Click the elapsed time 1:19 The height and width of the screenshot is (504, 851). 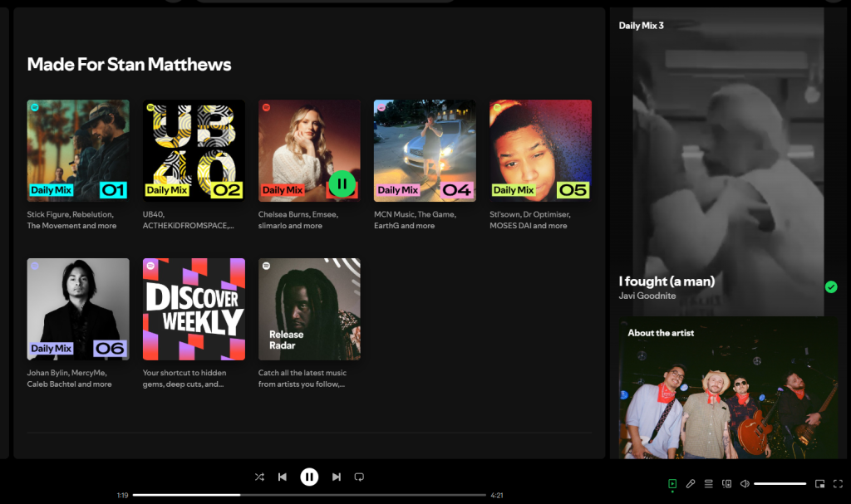click(x=123, y=496)
